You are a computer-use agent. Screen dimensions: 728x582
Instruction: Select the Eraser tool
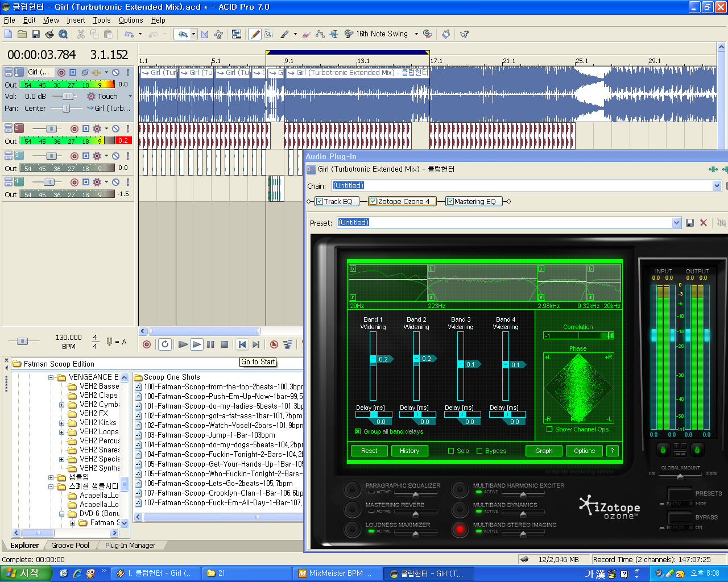tap(306, 34)
